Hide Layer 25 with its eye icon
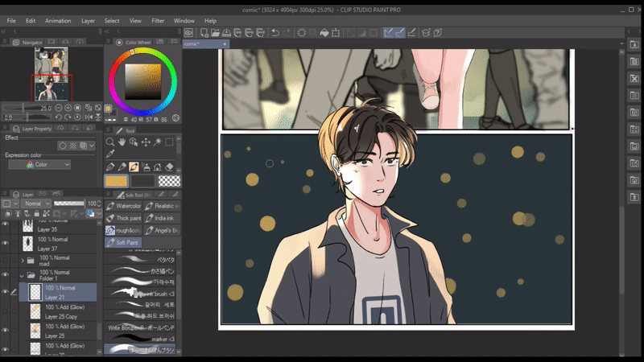This screenshot has width=644, height=362. tap(6, 331)
